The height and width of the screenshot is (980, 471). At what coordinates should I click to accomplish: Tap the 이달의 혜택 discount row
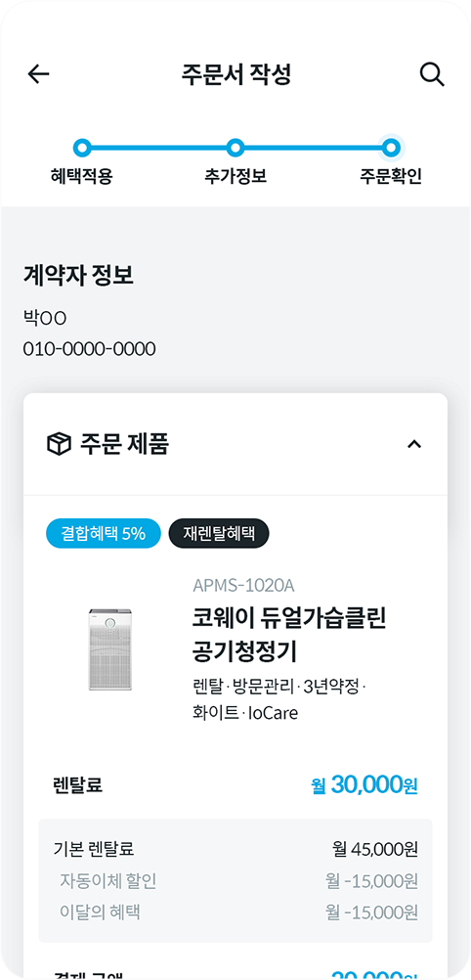coord(235,913)
